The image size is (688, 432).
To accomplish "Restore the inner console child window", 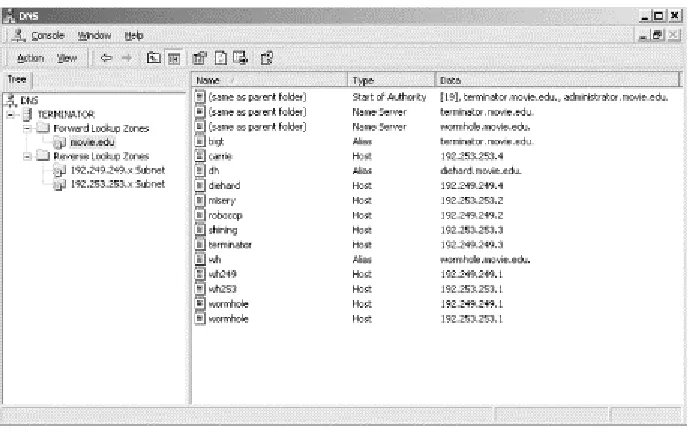I will (658, 35).
